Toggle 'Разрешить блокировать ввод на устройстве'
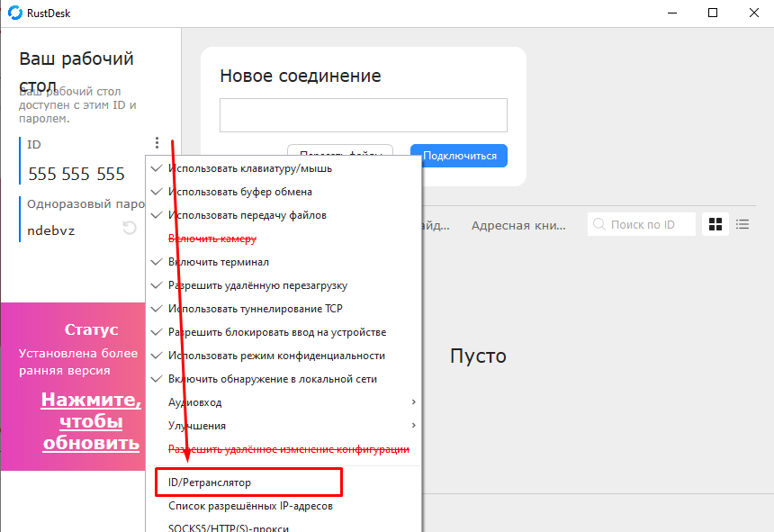This screenshot has height=532, width=774. click(283, 332)
